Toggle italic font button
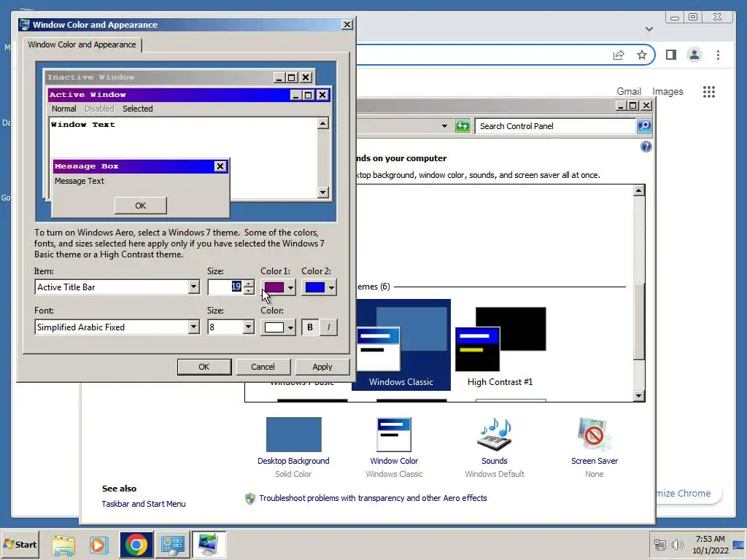 coord(328,327)
